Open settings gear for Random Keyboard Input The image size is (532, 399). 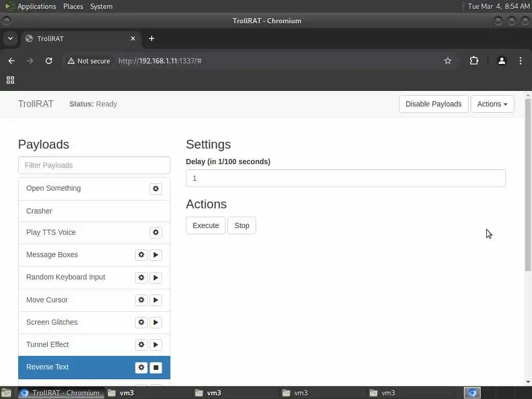(x=141, y=277)
